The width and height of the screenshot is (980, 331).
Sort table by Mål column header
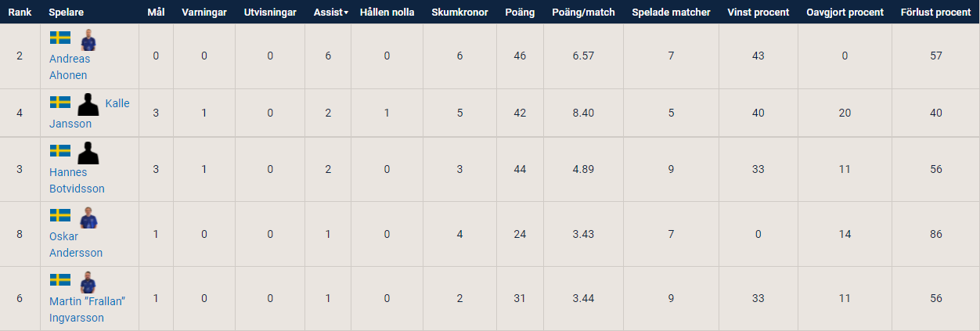pyautogui.click(x=156, y=13)
